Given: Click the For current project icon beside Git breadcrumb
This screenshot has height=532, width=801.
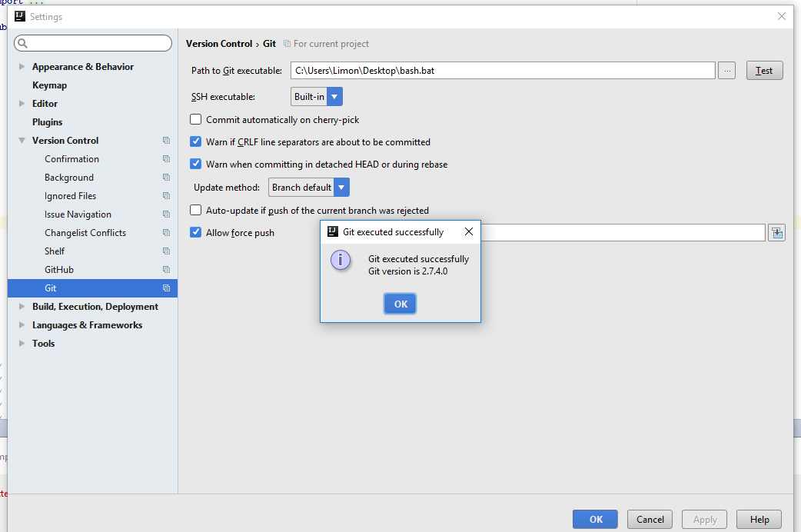Looking at the screenshot, I should point(288,44).
